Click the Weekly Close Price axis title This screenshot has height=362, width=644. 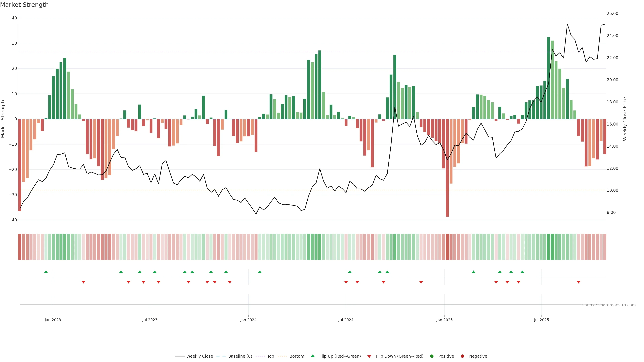pos(625,119)
